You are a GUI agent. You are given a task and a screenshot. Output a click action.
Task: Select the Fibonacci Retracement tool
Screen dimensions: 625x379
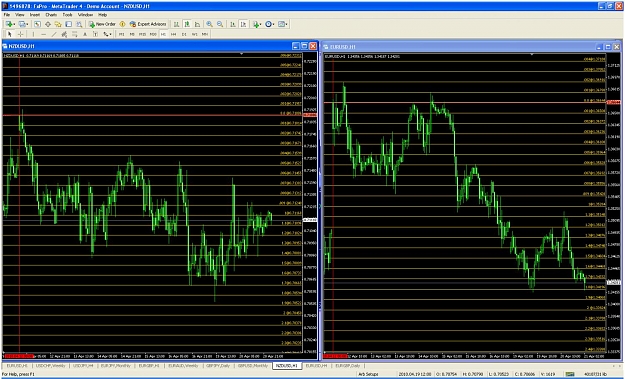(75, 34)
